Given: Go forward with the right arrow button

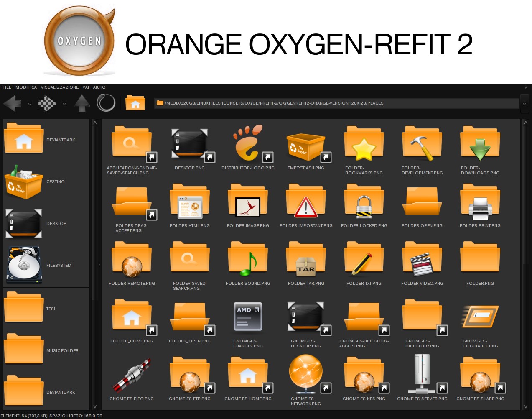Looking at the screenshot, I should tap(47, 103).
